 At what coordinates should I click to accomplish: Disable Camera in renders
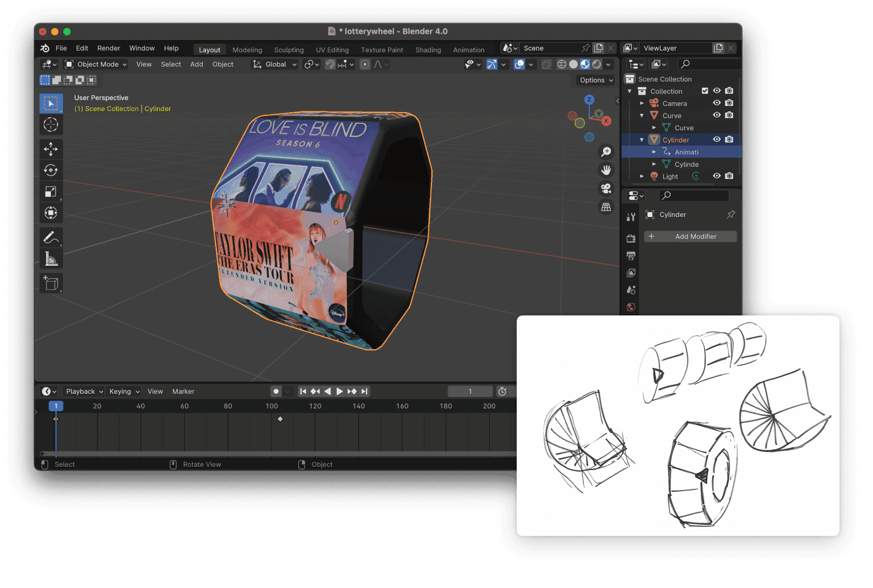pos(729,103)
